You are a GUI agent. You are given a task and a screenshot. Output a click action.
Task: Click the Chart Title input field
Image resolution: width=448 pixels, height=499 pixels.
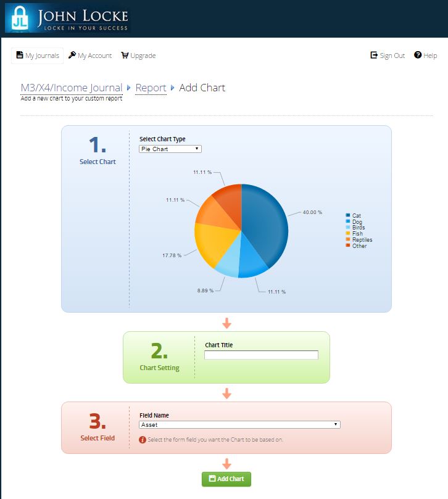pyautogui.click(x=261, y=355)
